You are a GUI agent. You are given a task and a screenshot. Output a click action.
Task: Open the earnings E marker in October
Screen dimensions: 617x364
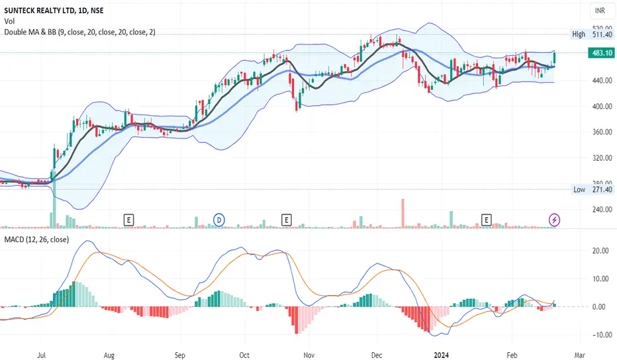pyautogui.click(x=287, y=220)
